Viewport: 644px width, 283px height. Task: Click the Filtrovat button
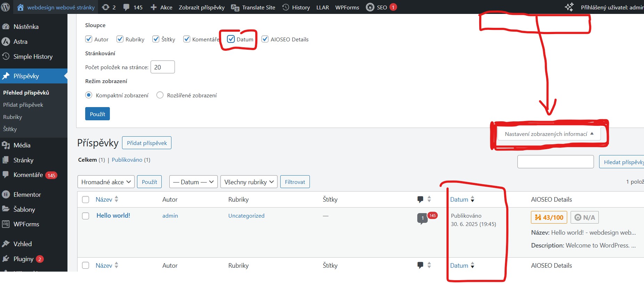tap(295, 182)
